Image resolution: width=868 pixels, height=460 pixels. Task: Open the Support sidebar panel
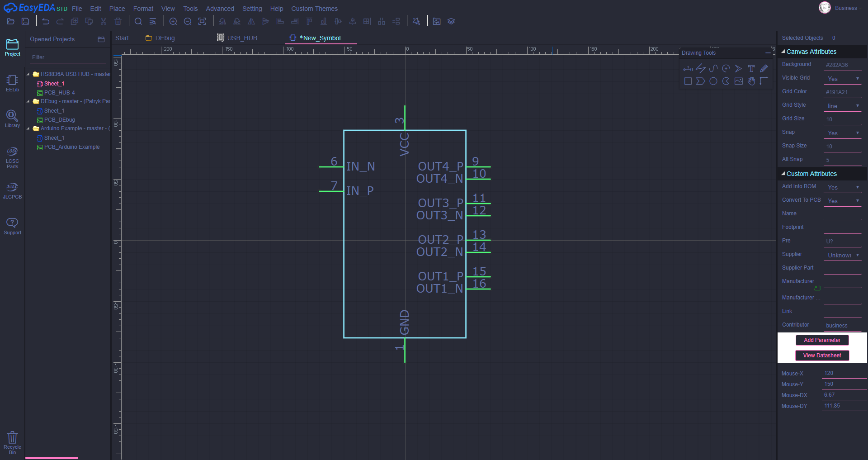click(x=12, y=226)
